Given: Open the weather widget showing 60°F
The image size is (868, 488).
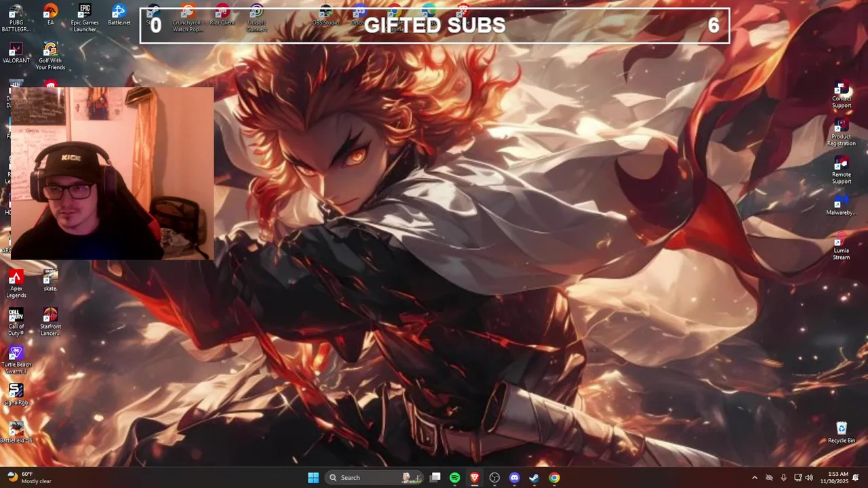Looking at the screenshot, I should (30, 478).
